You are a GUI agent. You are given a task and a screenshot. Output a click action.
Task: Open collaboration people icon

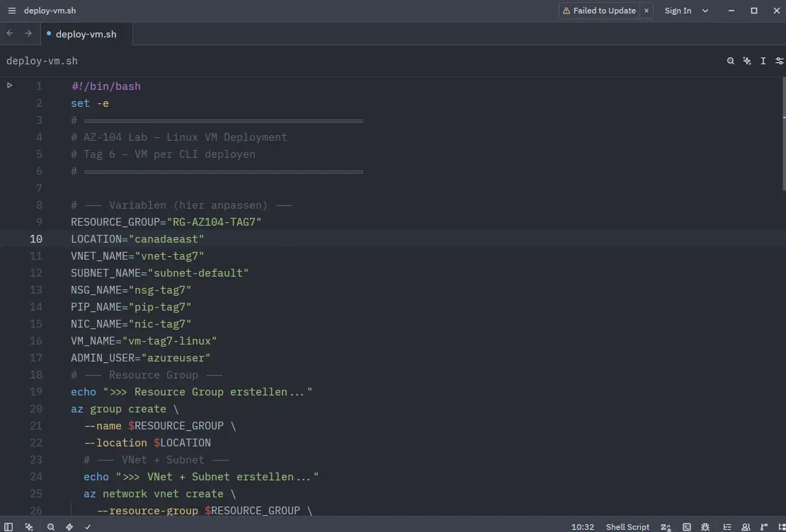click(746, 526)
